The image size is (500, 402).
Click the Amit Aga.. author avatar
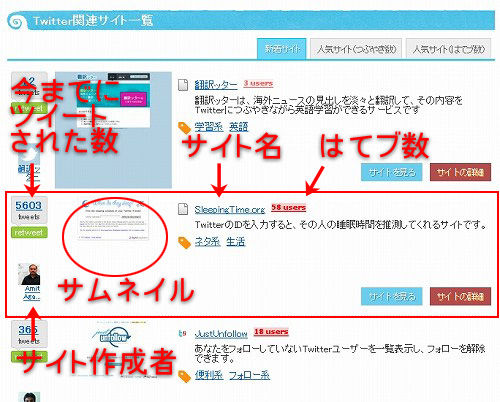point(29,274)
